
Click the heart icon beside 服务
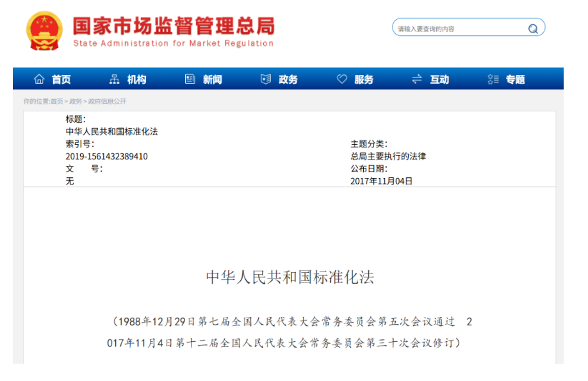tap(342, 79)
